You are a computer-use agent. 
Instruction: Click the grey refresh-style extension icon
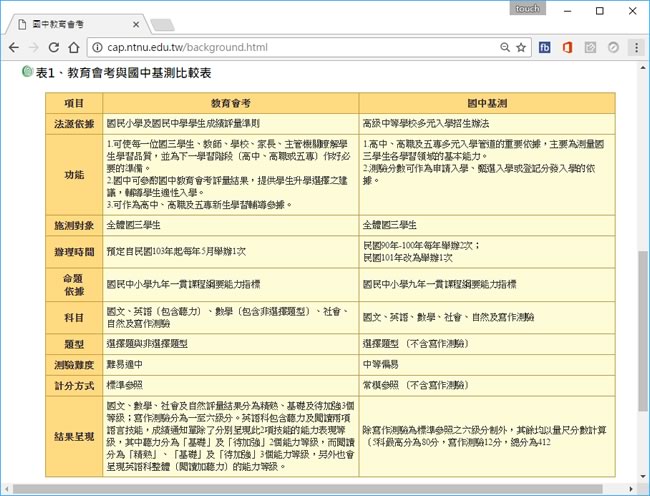click(590, 47)
